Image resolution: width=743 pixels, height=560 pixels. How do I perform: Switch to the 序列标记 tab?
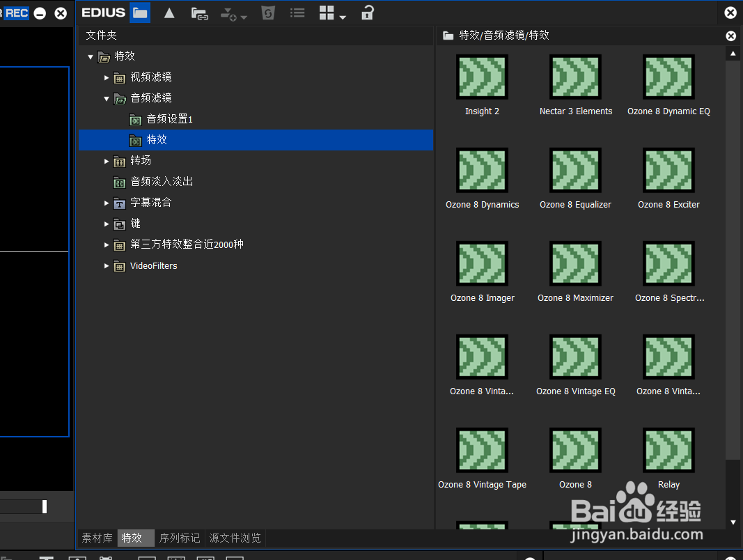(x=180, y=538)
